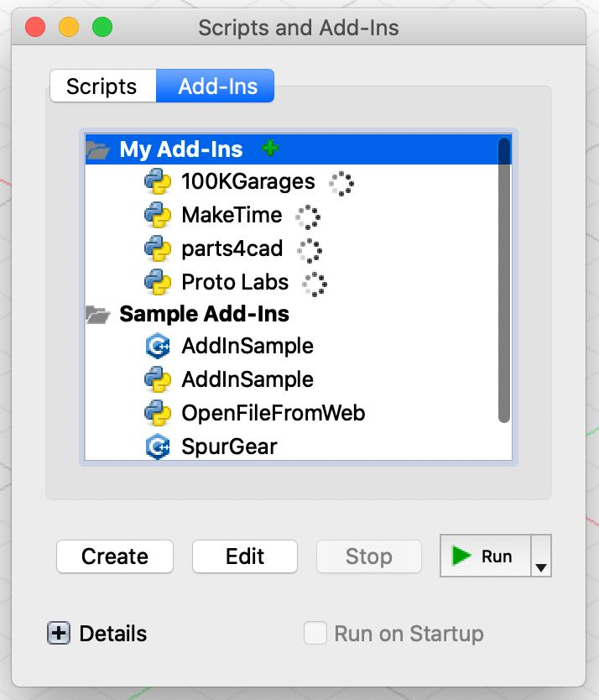Switch to the Scripts tab

pyautogui.click(x=102, y=86)
